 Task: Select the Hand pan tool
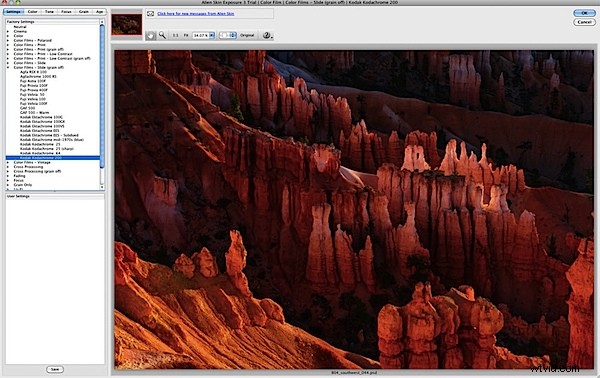pyautogui.click(x=150, y=35)
